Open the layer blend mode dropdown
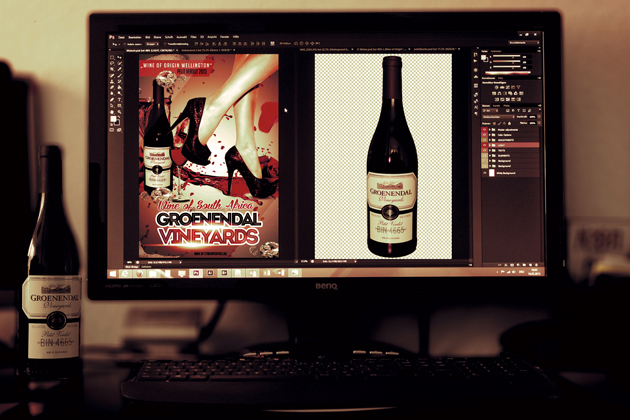Screen dimensions: 630x420 (499, 117)
